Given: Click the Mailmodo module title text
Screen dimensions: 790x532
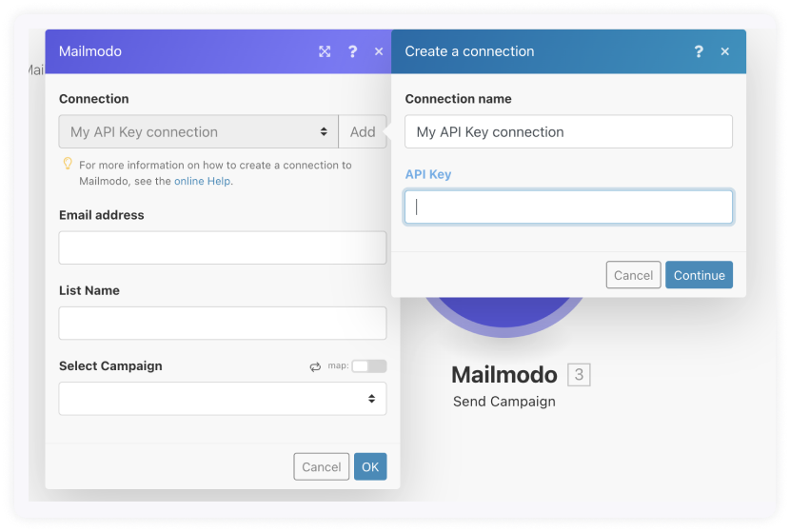Looking at the screenshot, I should [x=504, y=375].
